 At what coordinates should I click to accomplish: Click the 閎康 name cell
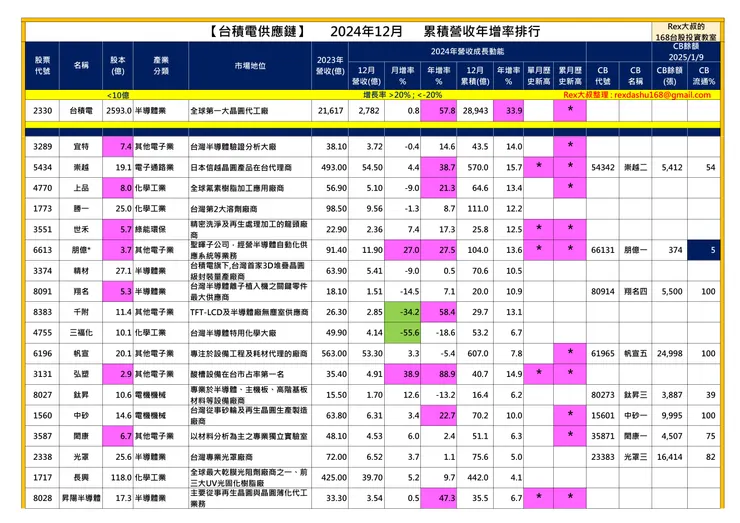click(81, 436)
